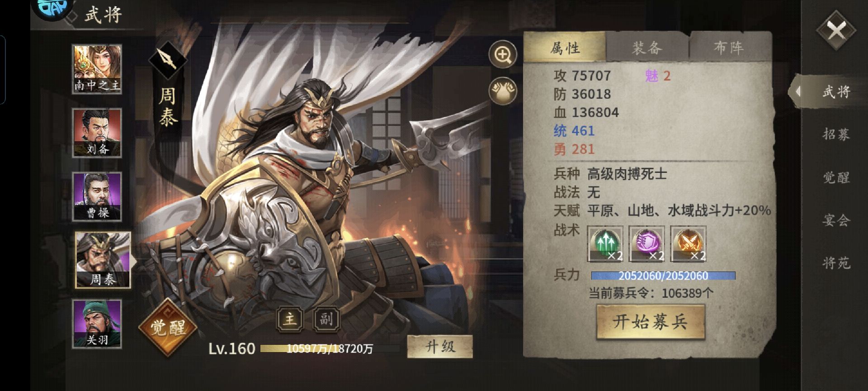
Task: Select the orange crossed swords tactic icon
Action: (688, 244)
